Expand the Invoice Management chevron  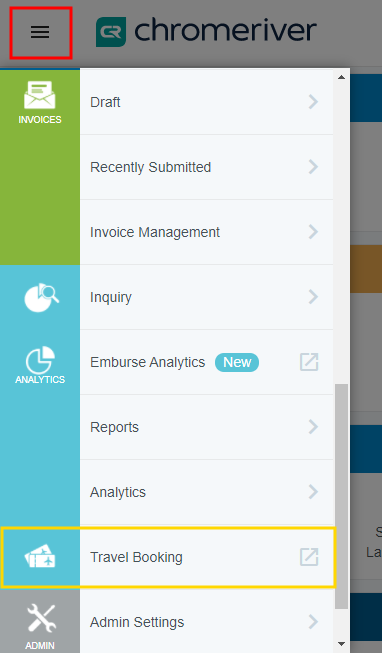313,232
